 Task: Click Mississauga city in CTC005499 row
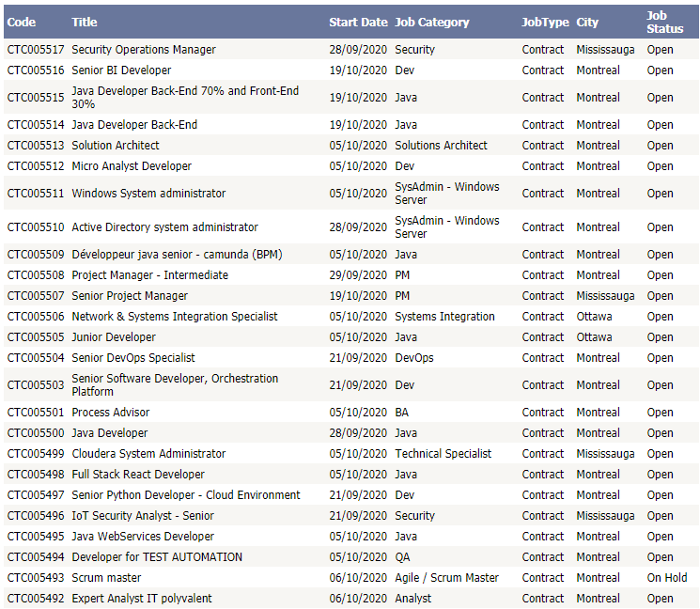(x=605, y=454)
